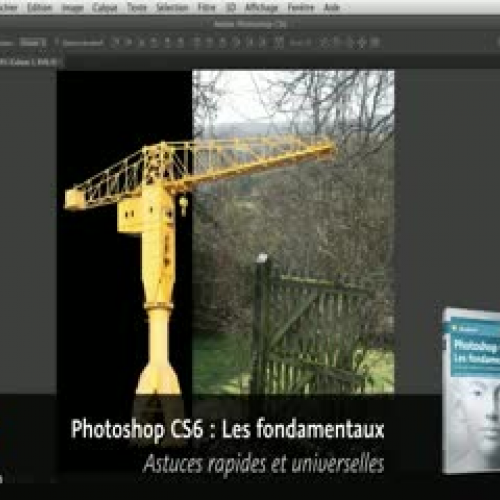Click Align left edges icon

[x=154, y=42]
